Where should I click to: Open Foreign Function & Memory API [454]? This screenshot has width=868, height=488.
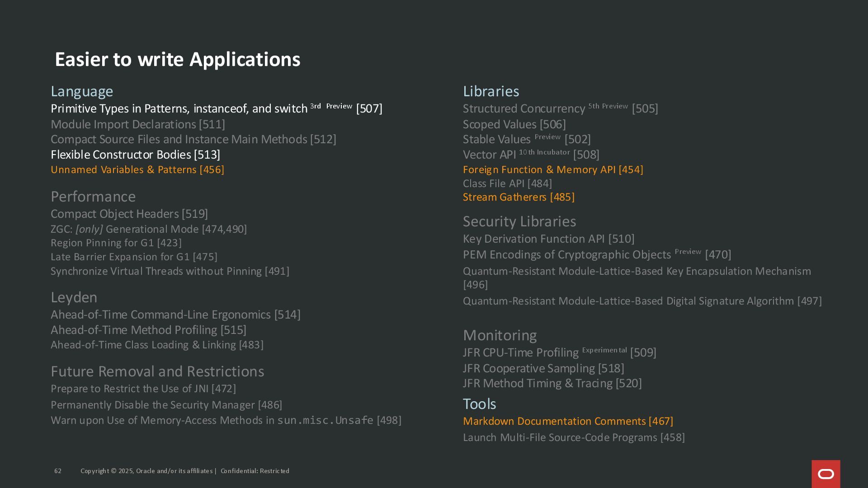tap(552, 170)
